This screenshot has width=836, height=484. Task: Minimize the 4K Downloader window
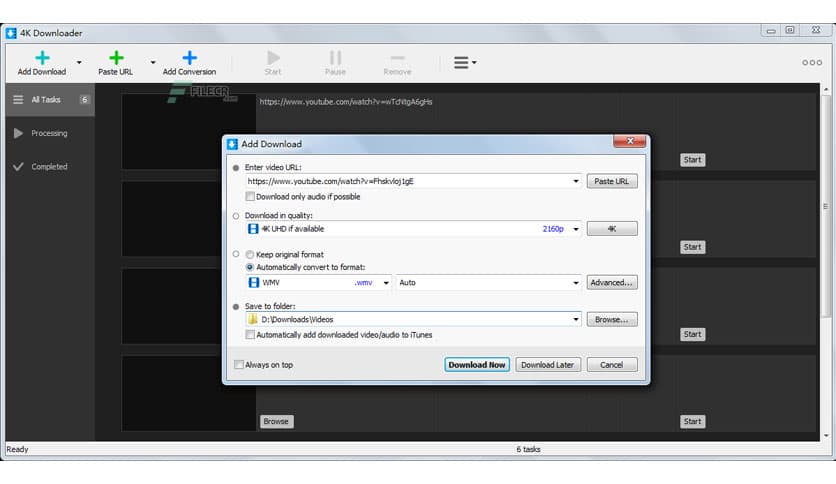[x=771, y=31]
